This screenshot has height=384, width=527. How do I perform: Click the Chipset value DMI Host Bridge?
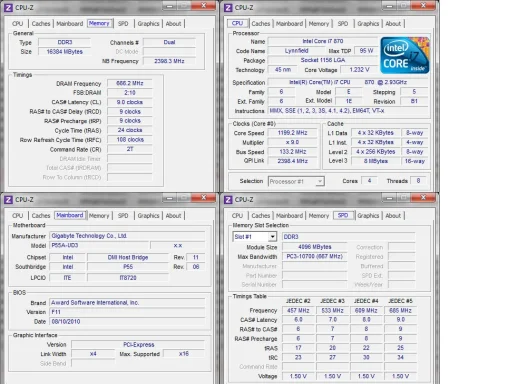coord(128,257)
